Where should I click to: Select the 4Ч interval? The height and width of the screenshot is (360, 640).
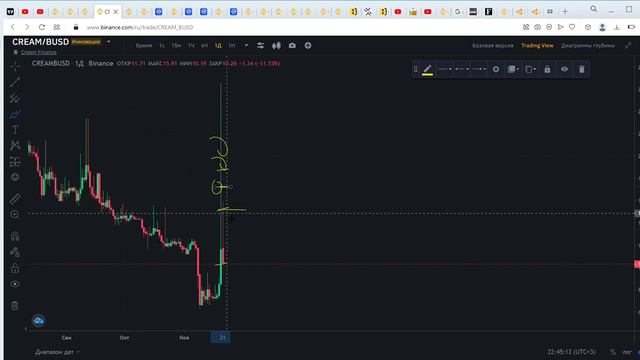(204, 46)
